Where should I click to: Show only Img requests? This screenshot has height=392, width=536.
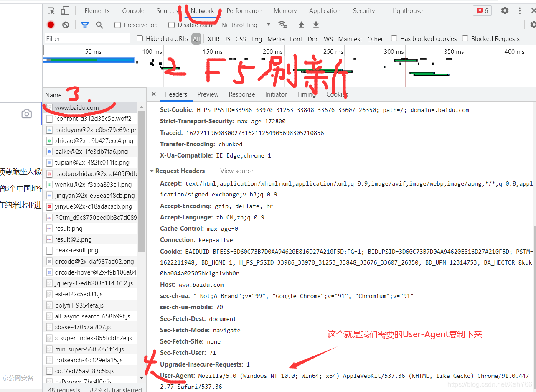[x=257, y=39]
